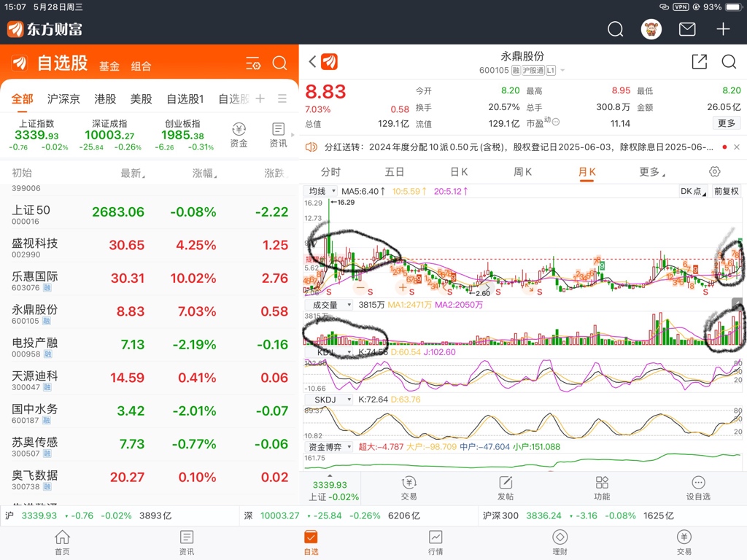Expand the KDJ indicator dropdown

(x=328, y=352)
